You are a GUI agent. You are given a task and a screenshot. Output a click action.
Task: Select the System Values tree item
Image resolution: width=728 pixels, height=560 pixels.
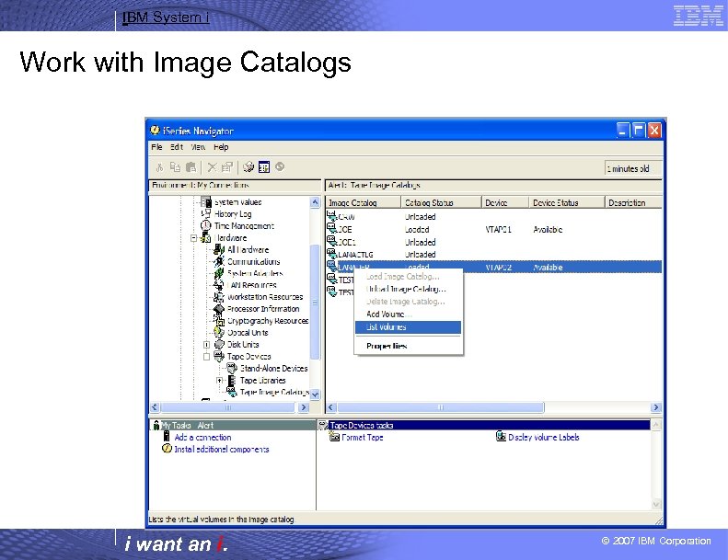tap(237, 202)
